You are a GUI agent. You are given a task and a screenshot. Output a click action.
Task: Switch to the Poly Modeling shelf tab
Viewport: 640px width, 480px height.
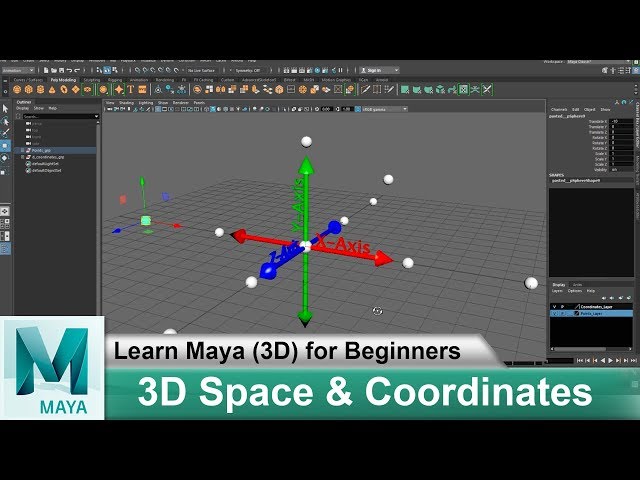(x=63, y=80)
